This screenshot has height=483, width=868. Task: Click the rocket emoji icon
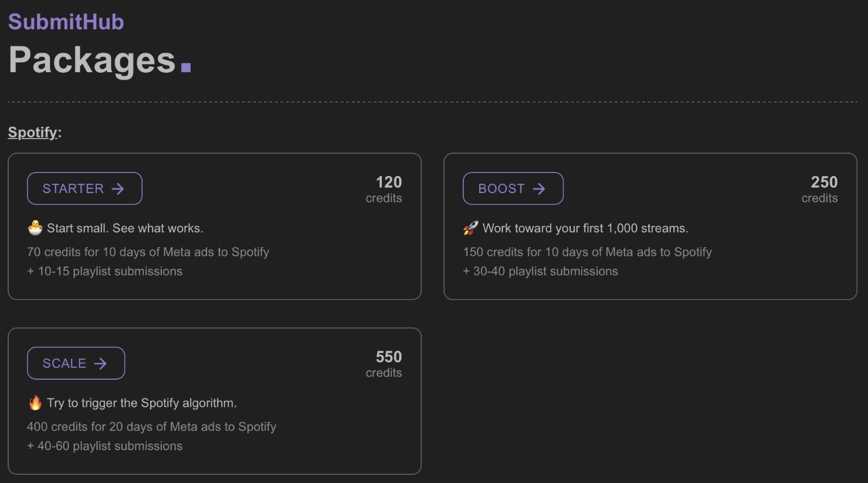coord(470,228)
